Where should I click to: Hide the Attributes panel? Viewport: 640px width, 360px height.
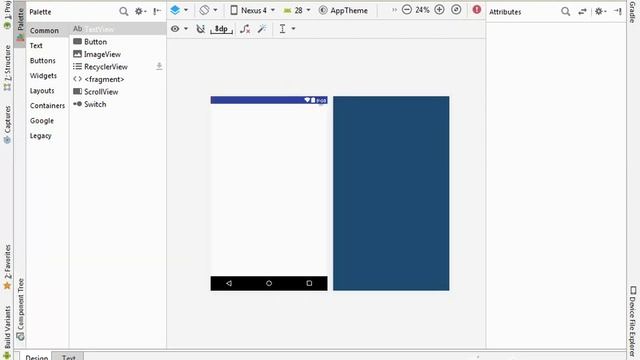(x=618, y=11)
